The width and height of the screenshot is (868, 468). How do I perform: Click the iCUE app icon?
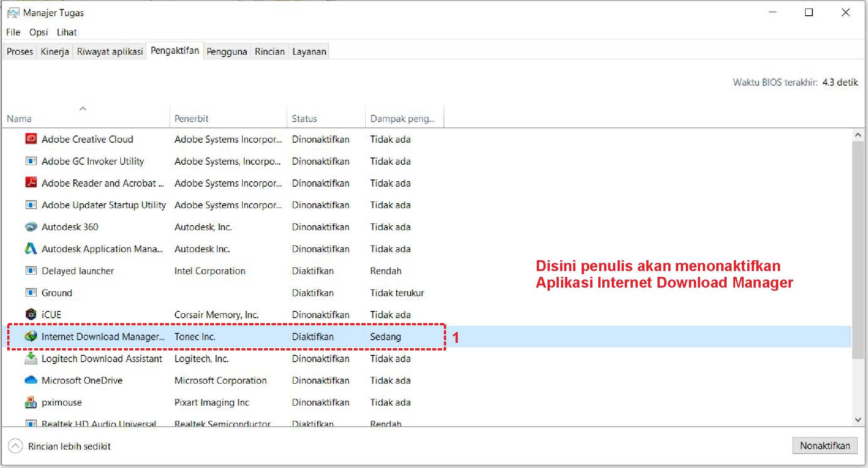pos(31,315)
